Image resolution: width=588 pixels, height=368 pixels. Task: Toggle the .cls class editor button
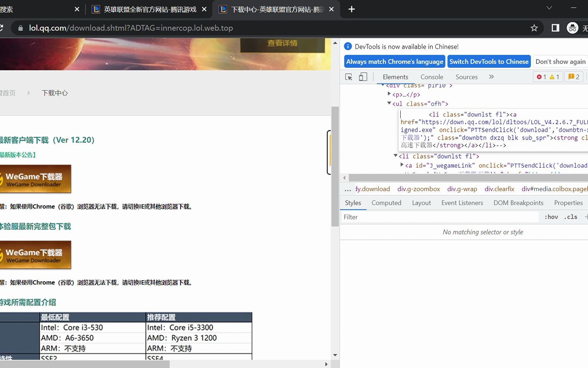pos(571,217)
